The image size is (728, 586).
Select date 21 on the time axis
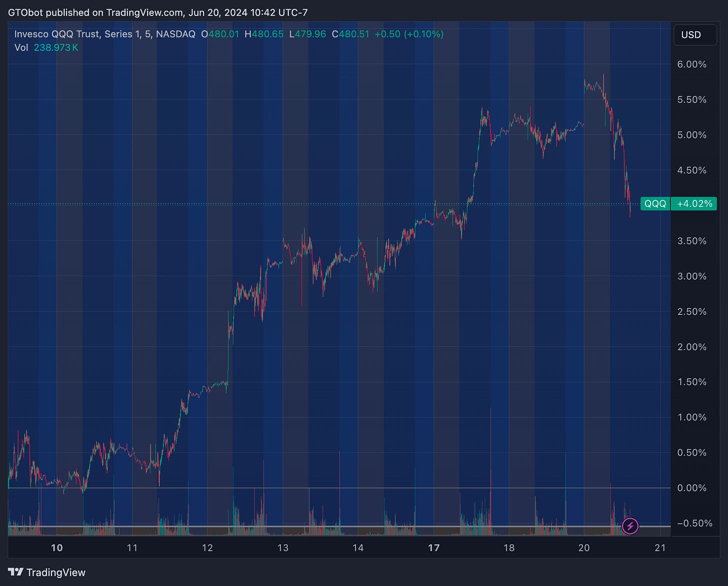(x=660, y=548)
